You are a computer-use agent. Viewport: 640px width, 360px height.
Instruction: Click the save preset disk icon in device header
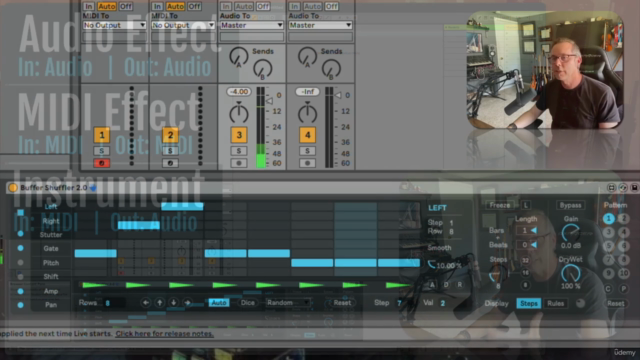point(634,187)
